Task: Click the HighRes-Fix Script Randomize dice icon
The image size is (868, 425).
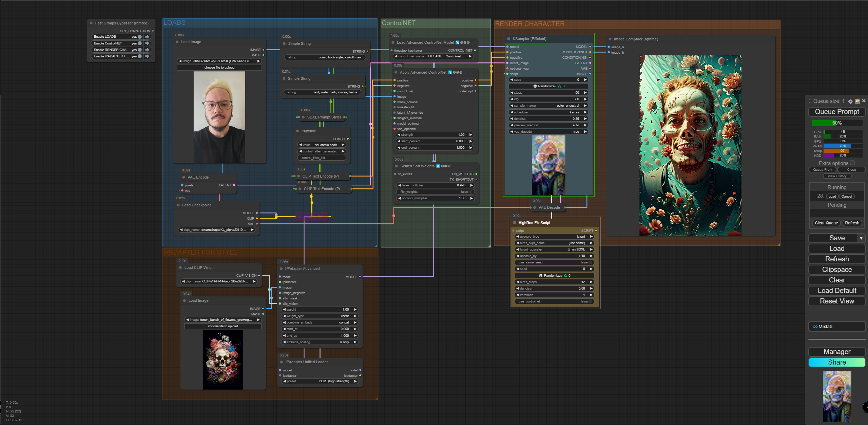Action: click(541, 276)
